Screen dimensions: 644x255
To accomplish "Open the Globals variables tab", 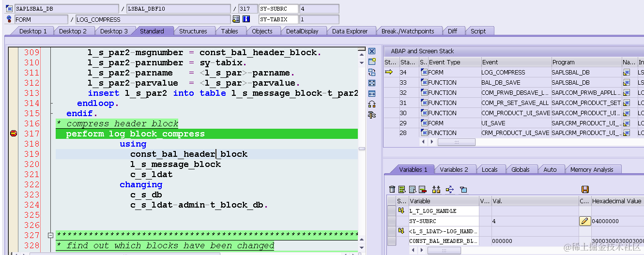I will pyautogui.click(x=521, y=169).
